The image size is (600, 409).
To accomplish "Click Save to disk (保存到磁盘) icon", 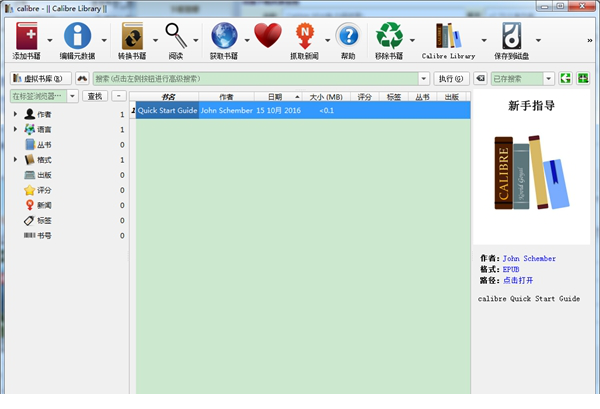I will coord(512,36).
